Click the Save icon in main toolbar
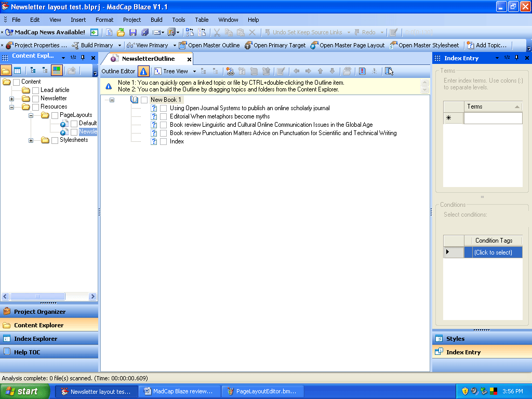The height and width of the screenshot is (399, 532). pos(133,32)
